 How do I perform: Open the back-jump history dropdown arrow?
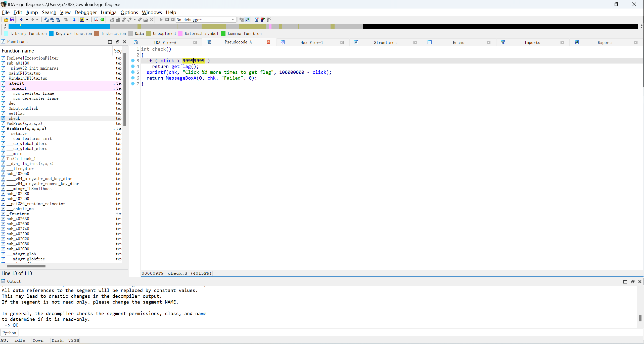click(27, 20)
